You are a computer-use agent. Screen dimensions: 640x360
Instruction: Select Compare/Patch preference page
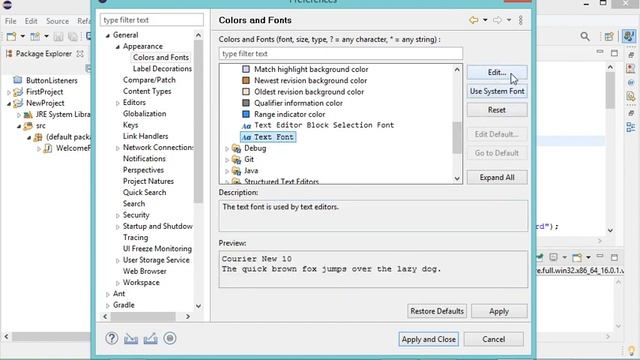pos(149,80)
